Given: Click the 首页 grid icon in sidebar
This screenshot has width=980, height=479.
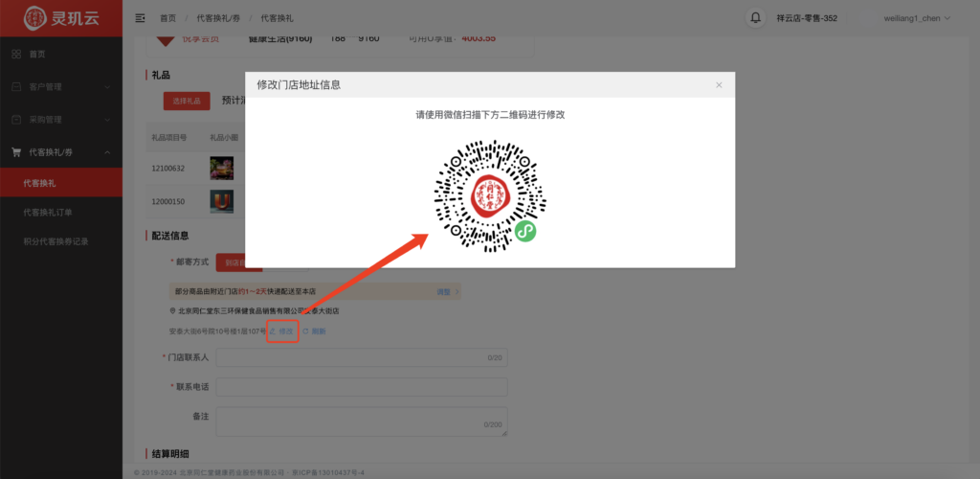Looking at the screenshot, I should point(16,55).
